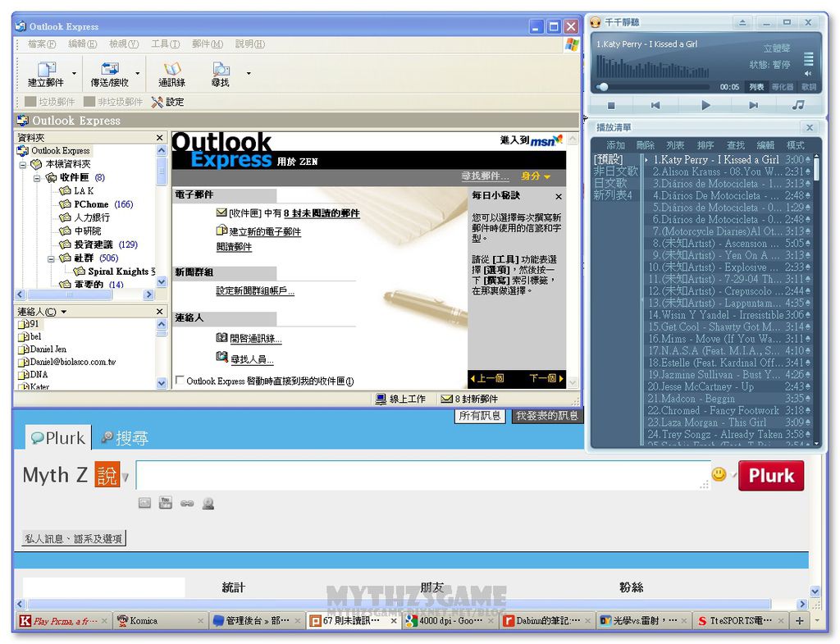Screen dimensions: 840x644
Task: Insert link using Plurk chain icon
Action: click(187, 504)
